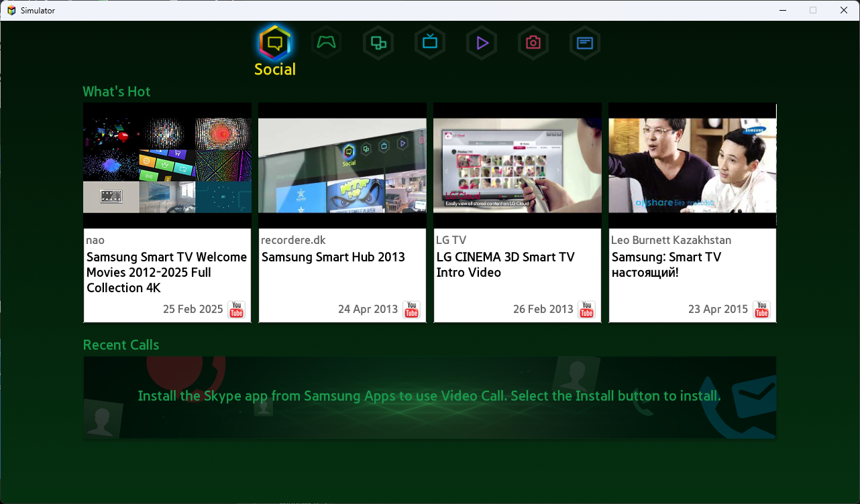The height and width of the screenshot is (504, 860).
Task: Click the channel name "nao"
Action: [95, 240]
